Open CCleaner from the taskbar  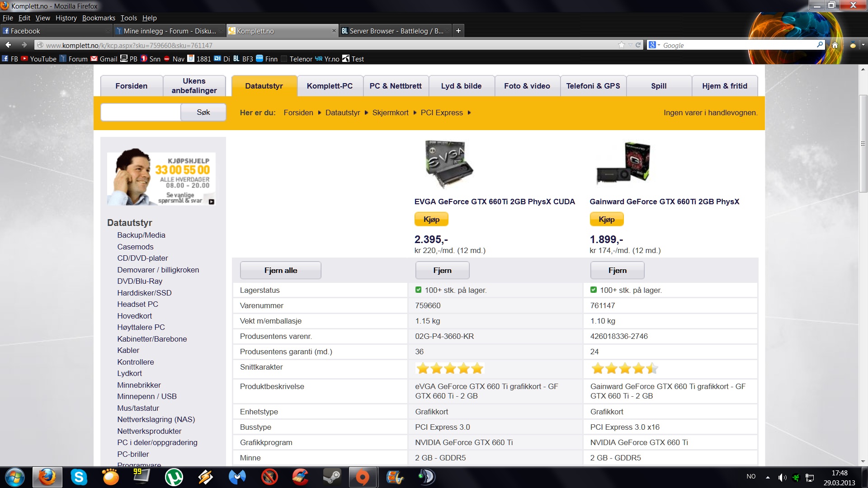point(300,477)
